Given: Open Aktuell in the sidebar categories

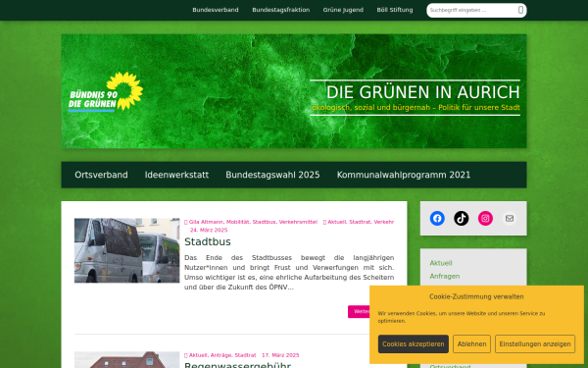Looking at the screenshot, I should click(441, 263).
